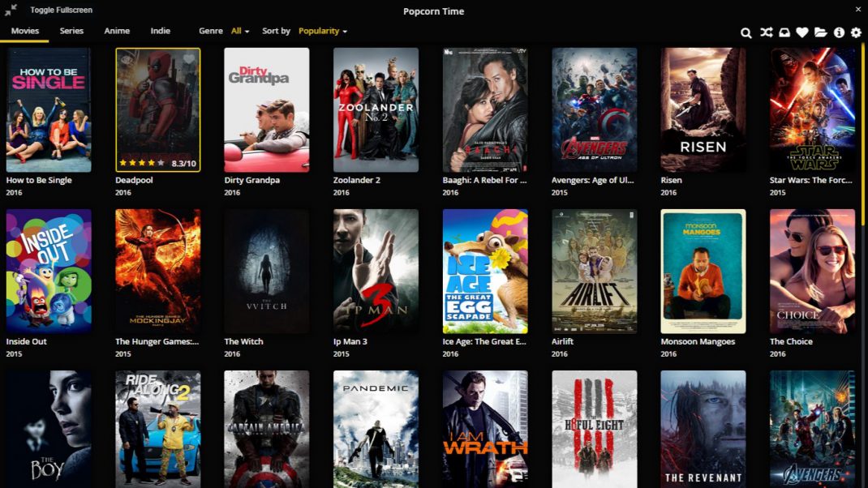Open the Star Wars Force Awakens poster
The image size is (868, 488).
[x=812, y=109]
